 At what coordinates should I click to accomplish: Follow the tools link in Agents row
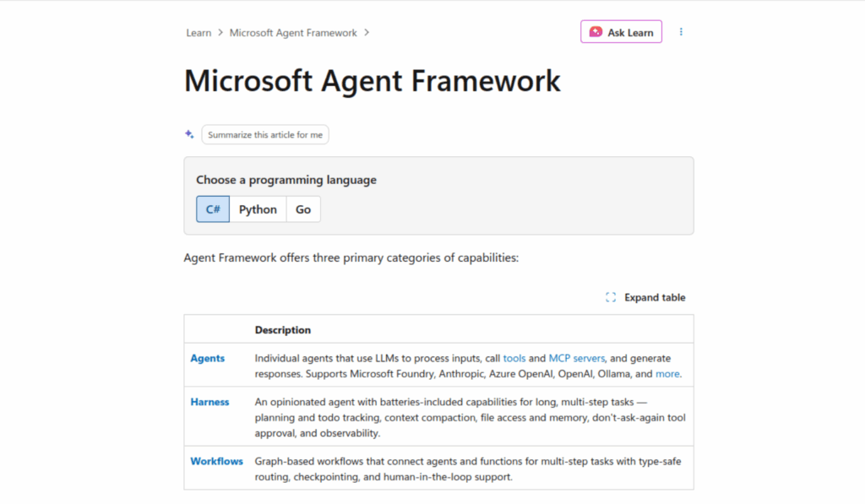(514, 359)
